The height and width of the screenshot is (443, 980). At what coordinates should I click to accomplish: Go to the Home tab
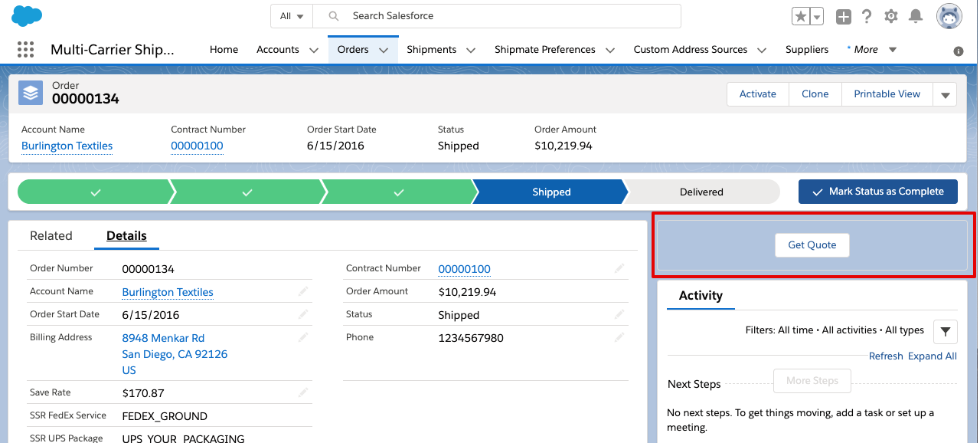pyautogui.click(x=224, y=50)
